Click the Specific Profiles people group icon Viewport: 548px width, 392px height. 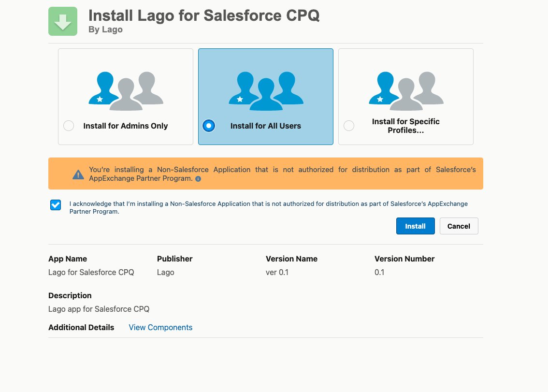[406, 91]
